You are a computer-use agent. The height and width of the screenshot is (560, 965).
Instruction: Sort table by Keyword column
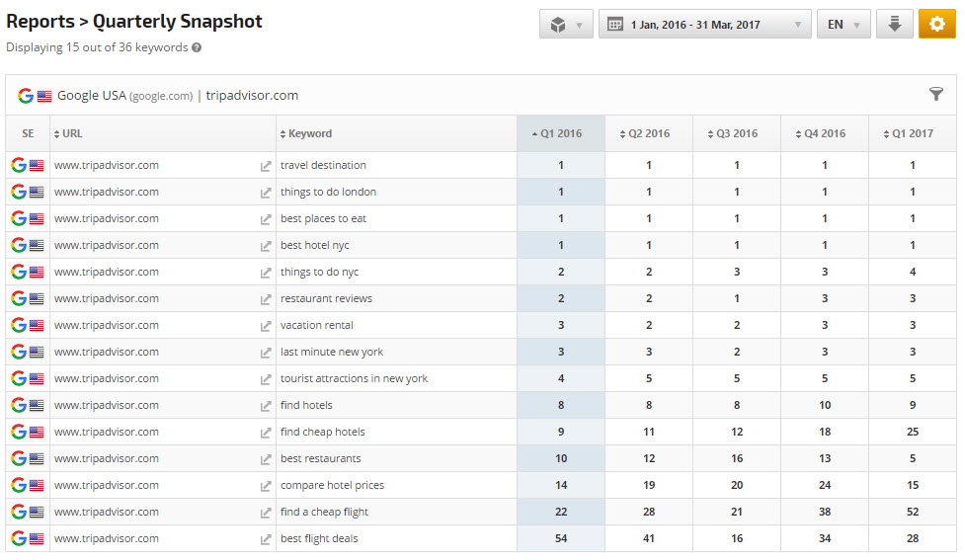pos(309,133)
